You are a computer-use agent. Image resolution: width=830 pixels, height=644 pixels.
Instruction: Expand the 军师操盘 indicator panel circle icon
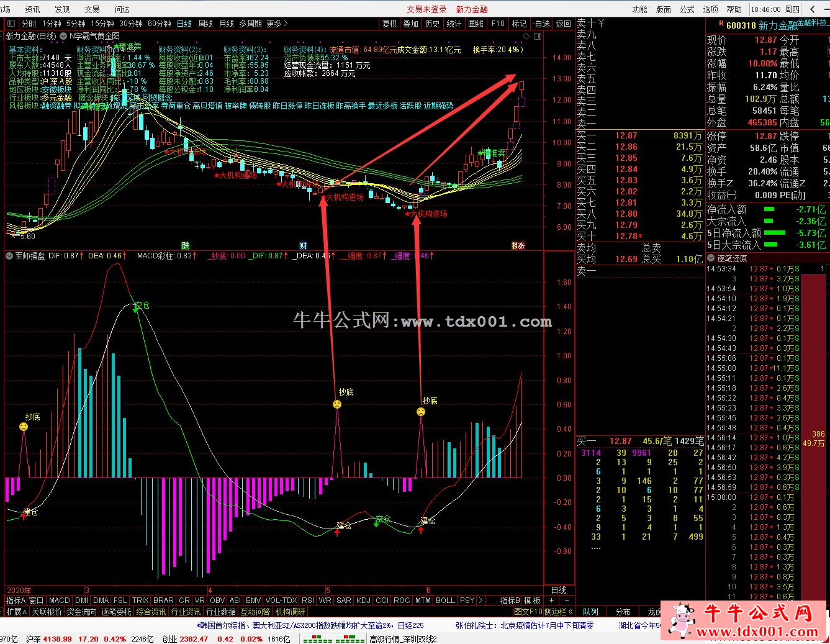[x=9, y=256]
